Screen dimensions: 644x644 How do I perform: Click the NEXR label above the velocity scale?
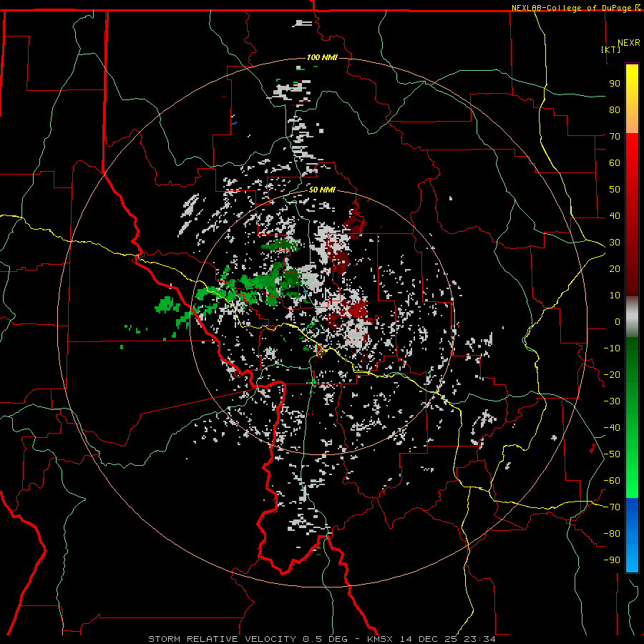pos(628,43)
